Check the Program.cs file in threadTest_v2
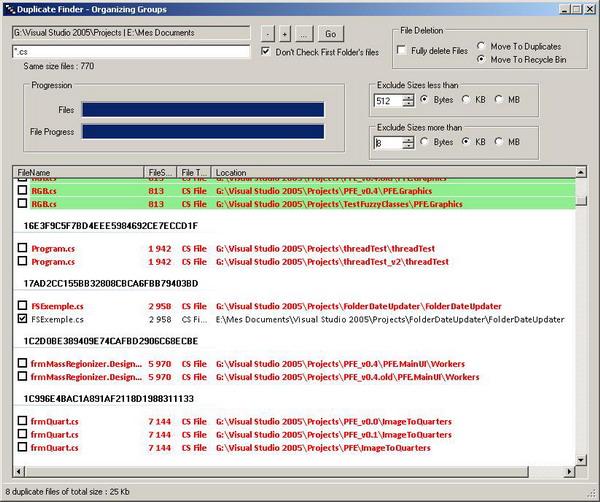Screen dimensions: 600x502 pyautogui.click(x=23, y=262)
